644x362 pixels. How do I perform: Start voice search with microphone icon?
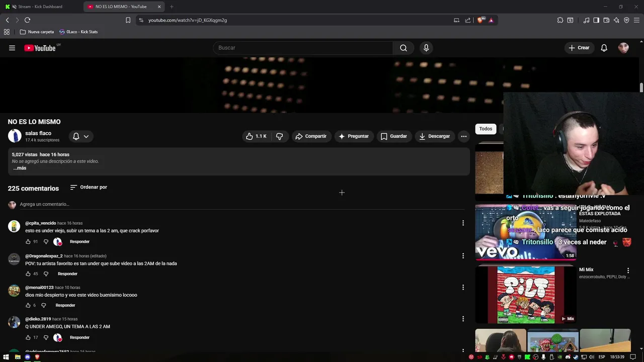point(426,48)
